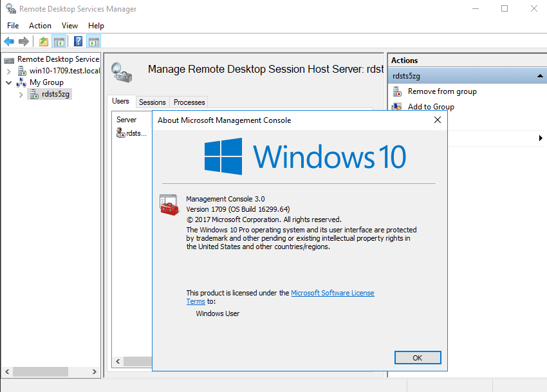Click the Back arrow toolbar icon

(x=9, y=42)
